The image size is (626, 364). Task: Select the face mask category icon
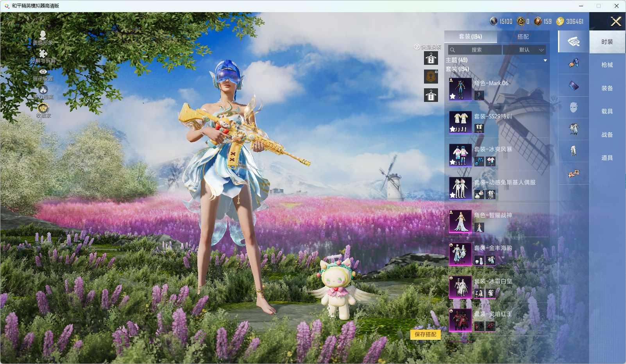[x=574, y=107]
